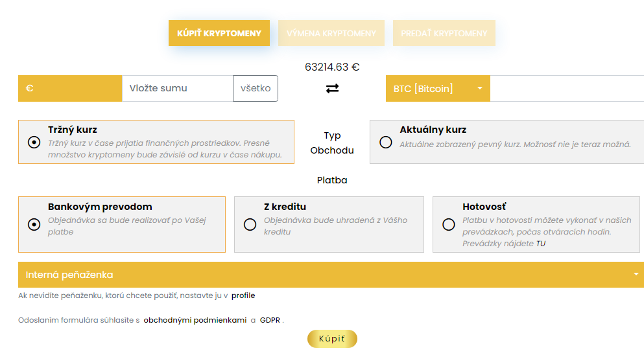Click the swap currencies arrows icon

point(332,89)
